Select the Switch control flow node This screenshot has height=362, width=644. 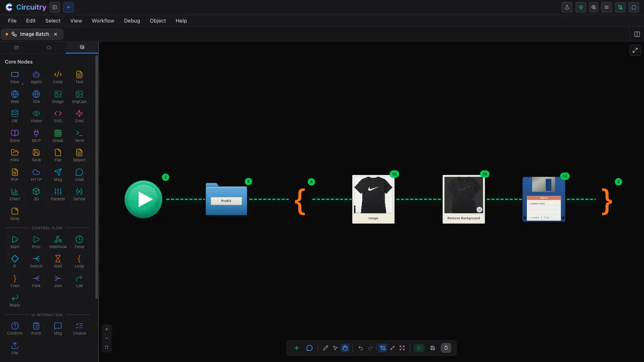click(36, 261)
